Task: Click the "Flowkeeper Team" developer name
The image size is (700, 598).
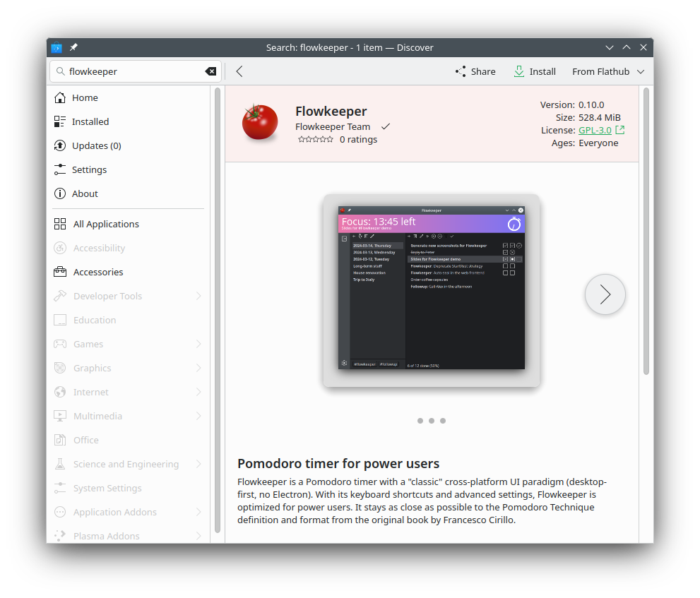Action: pos(333,127)
